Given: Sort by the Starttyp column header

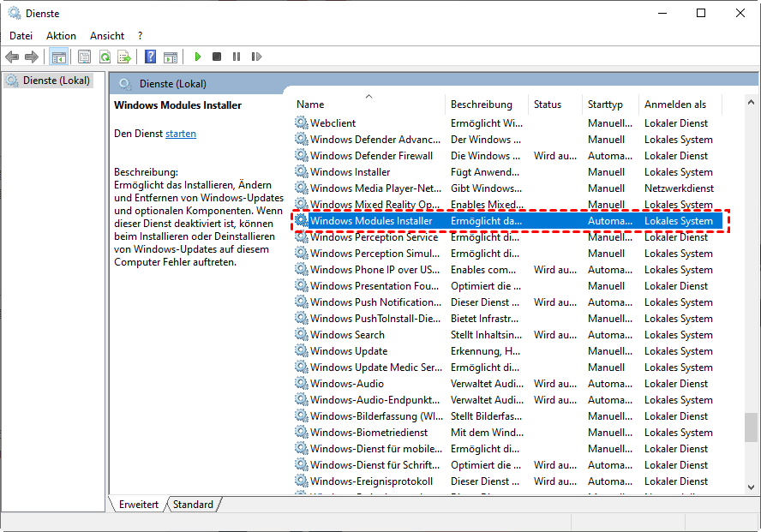Looking at the screenshot, I should click(x=610, y=105).
